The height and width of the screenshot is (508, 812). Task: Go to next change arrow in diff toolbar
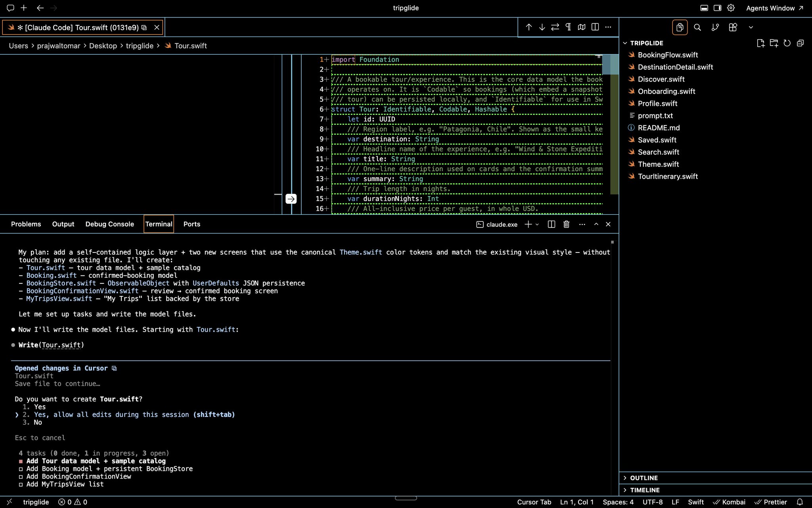(x=542, y=27)
